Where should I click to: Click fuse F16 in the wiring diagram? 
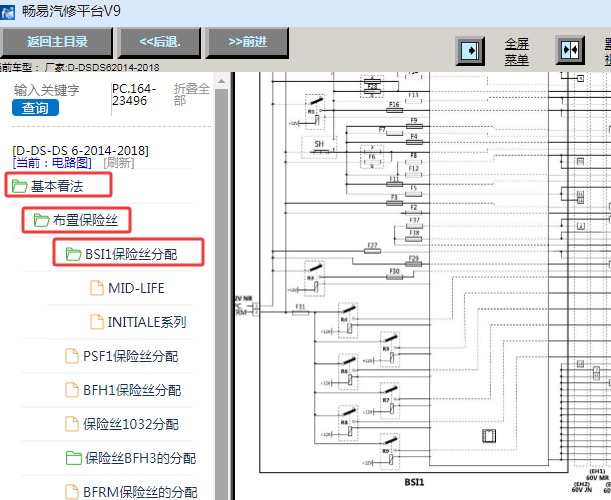(x=394, y=110)
